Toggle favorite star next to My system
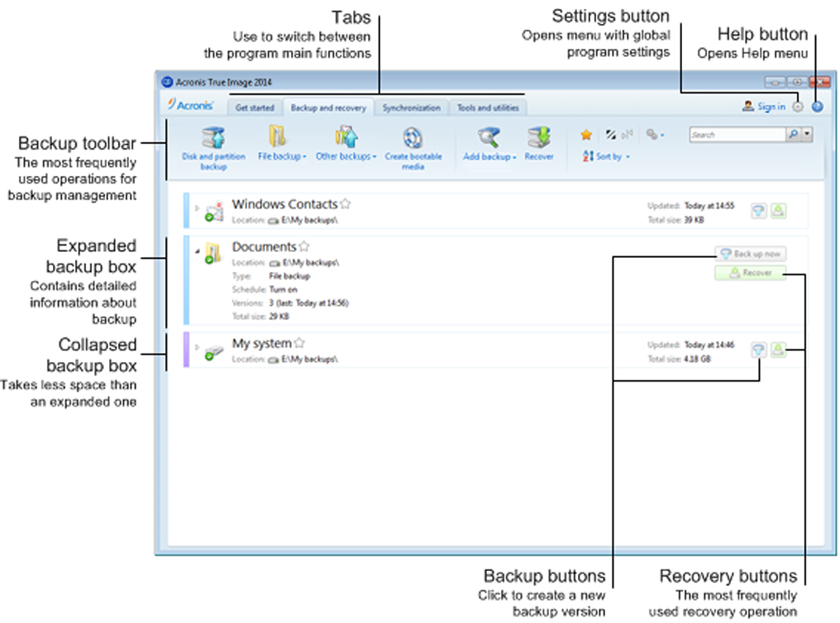Screen dimensions: 840x623 (x=299, y=343)
